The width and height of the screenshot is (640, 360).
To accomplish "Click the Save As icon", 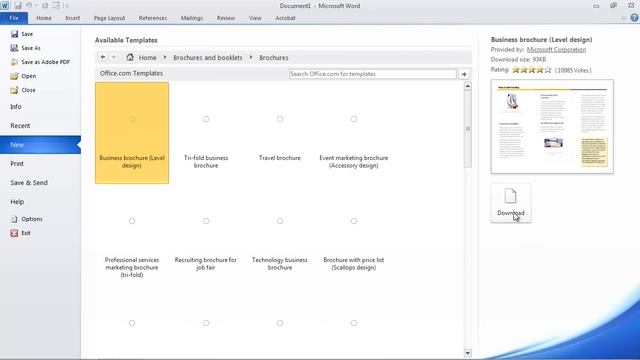I will pos(14,48).
